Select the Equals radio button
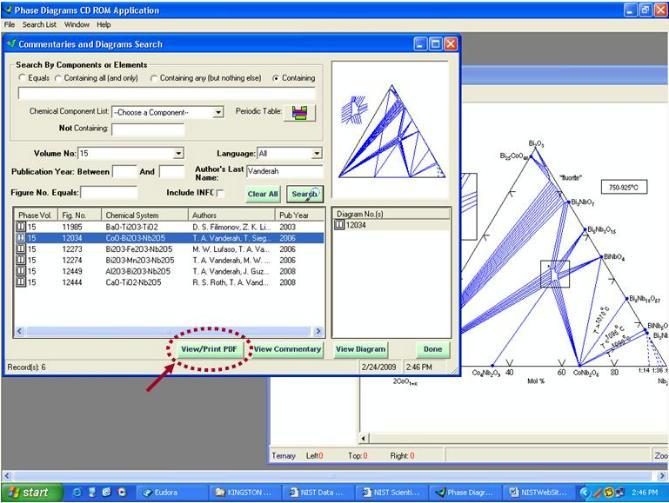The height and width of the screenshot is (503, 669). pos(22,78)
